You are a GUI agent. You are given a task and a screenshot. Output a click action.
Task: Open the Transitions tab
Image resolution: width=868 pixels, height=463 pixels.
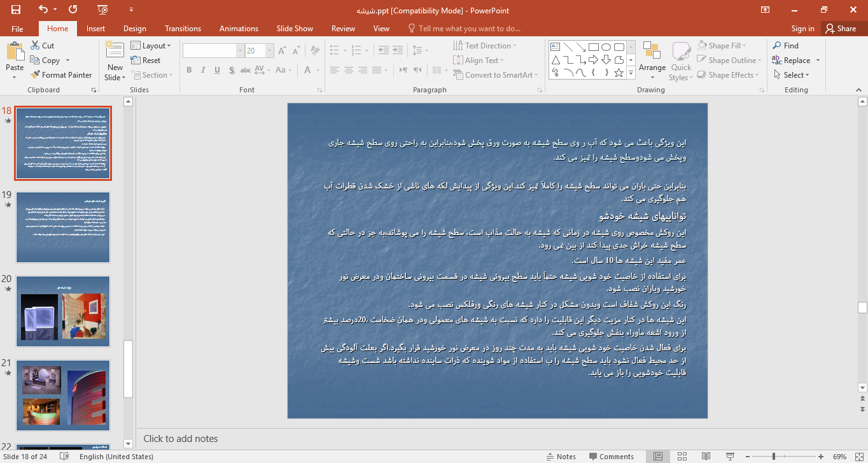coord(183,29)
